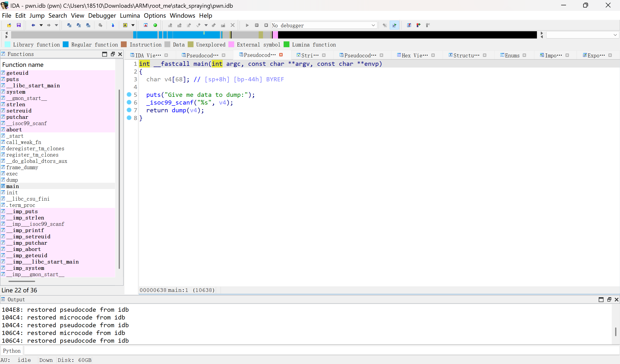Toggle breakpoint dot on line 5
Image resolution: width=620 pixels, height=364 pixels.
point(129,94)
